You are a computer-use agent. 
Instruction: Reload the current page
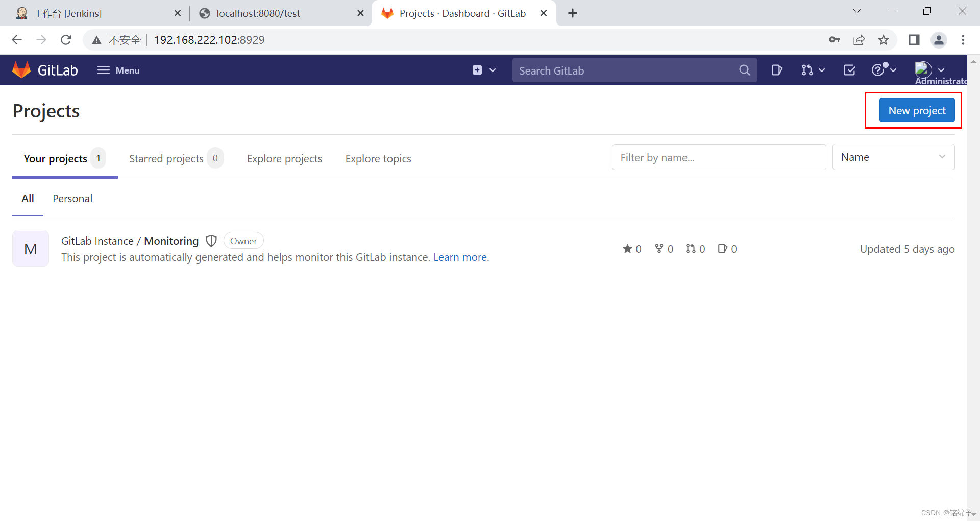click(66, 40)
